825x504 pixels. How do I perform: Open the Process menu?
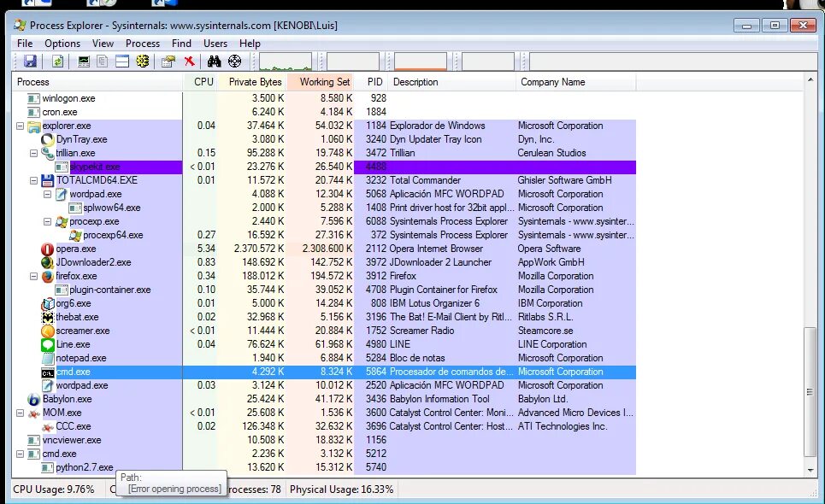tap(143, 43)
